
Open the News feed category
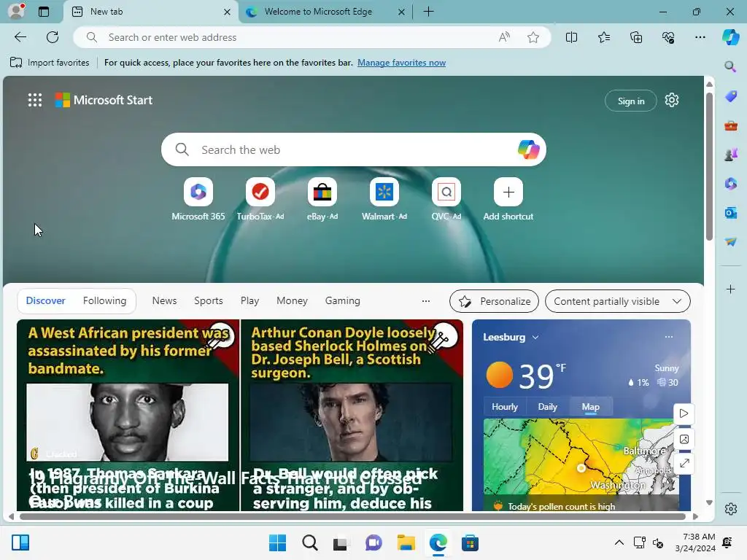(x=164, y=301)
